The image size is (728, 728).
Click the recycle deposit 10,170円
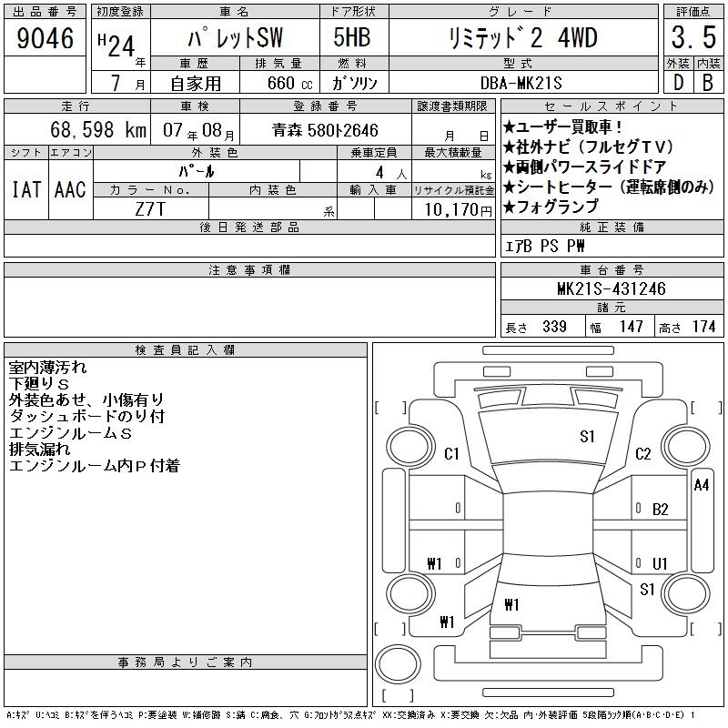(458, 209)
